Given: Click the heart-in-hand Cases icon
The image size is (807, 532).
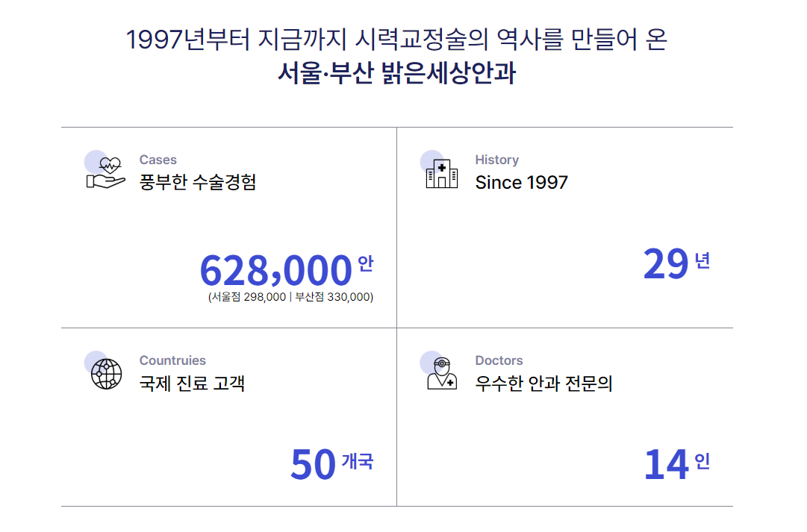Looking at the screenshot, I should (x=105, y=172).
